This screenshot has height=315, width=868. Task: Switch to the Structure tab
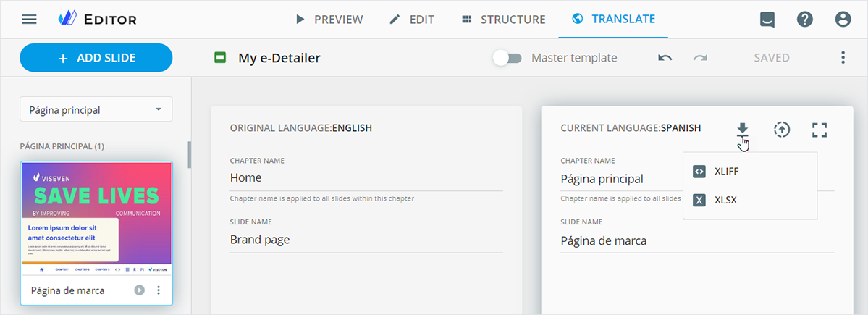503,20
